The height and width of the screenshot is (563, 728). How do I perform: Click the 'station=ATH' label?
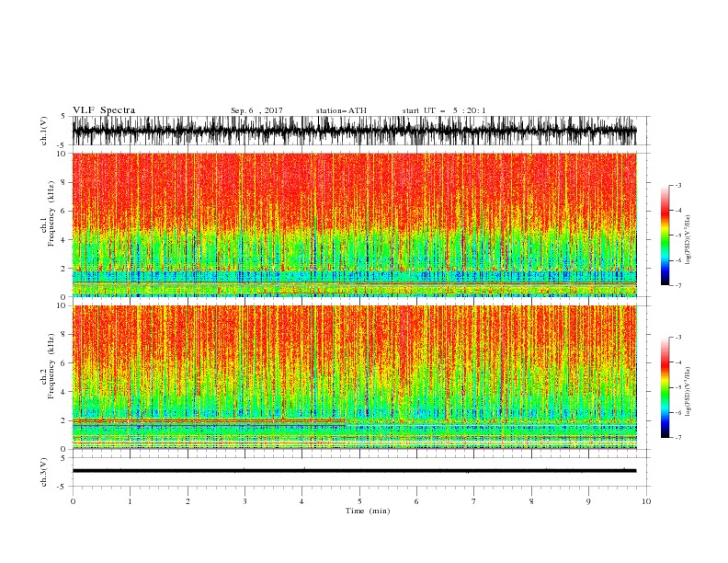click(341, 110)
